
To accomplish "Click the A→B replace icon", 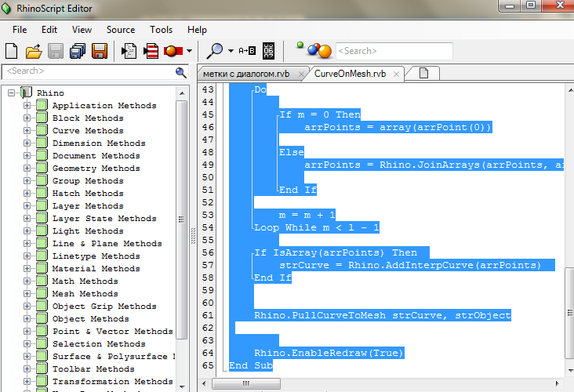I will click(x=247, y=50).
